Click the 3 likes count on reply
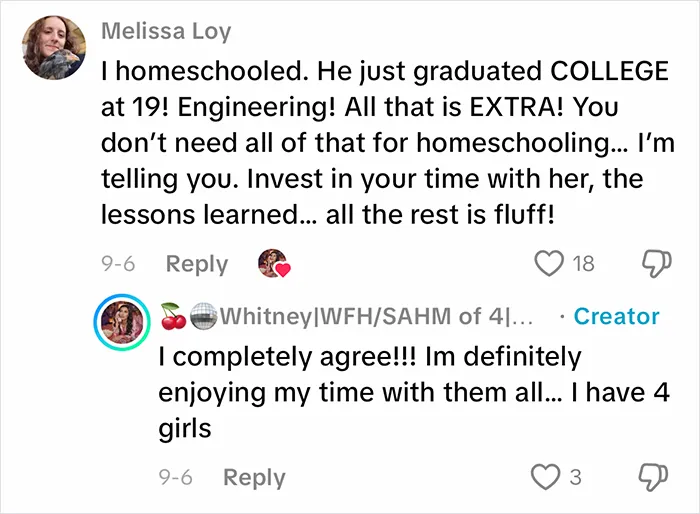Screen dimensions: 700x514 pos(575,477)
